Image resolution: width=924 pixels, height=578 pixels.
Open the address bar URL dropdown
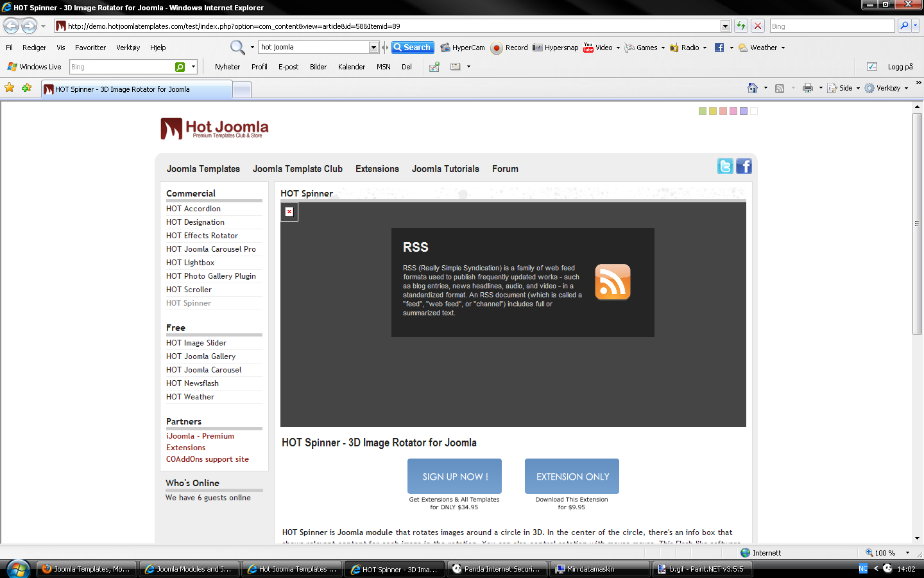725,26
